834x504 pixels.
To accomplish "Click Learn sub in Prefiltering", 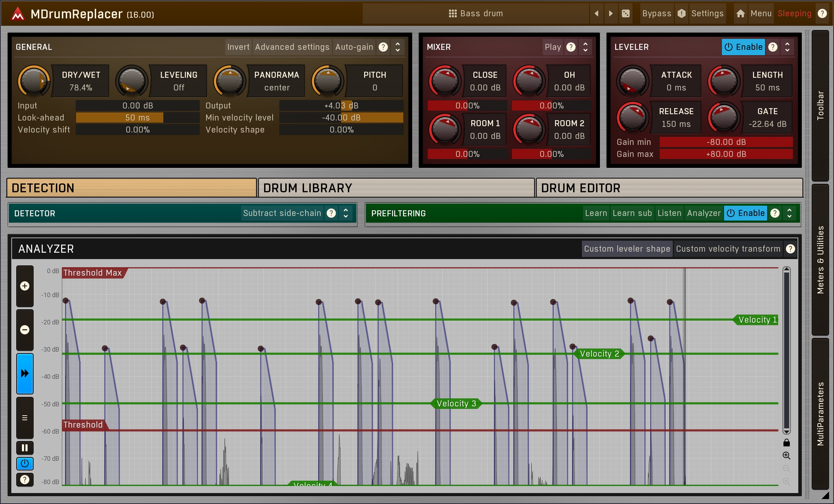I will point(632,213).
